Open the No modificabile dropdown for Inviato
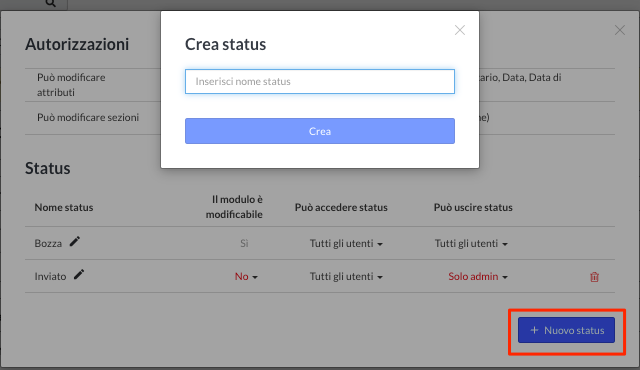Image resolution: width=640 pixels, height=370 pixels. coord(246,277)
